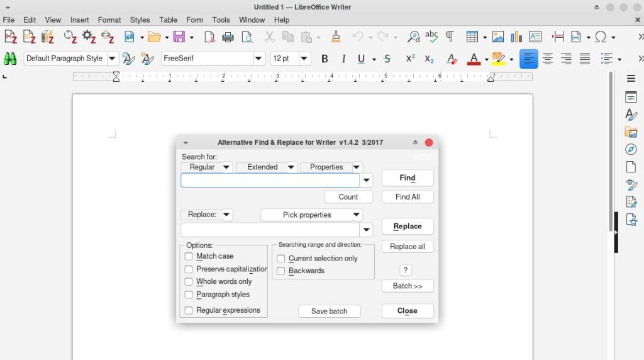Screen dimensions: 644x360
Task: Enable Backwards search direction
Action: coord(281,271)
